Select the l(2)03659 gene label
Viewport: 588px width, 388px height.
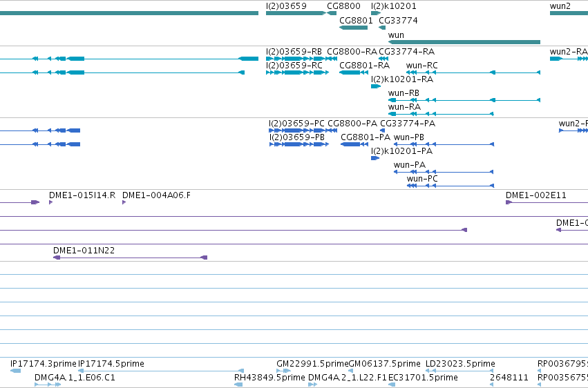286,6
